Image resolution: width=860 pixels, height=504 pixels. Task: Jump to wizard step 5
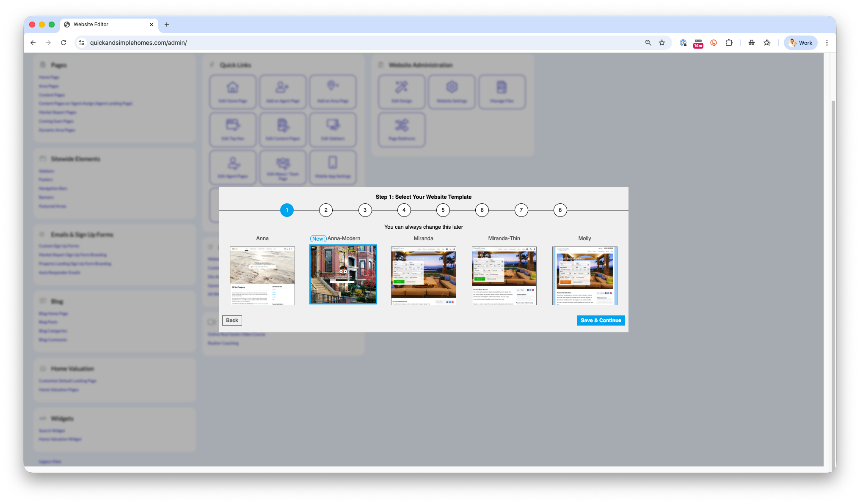pyautogui.click(x=443, y=210)
